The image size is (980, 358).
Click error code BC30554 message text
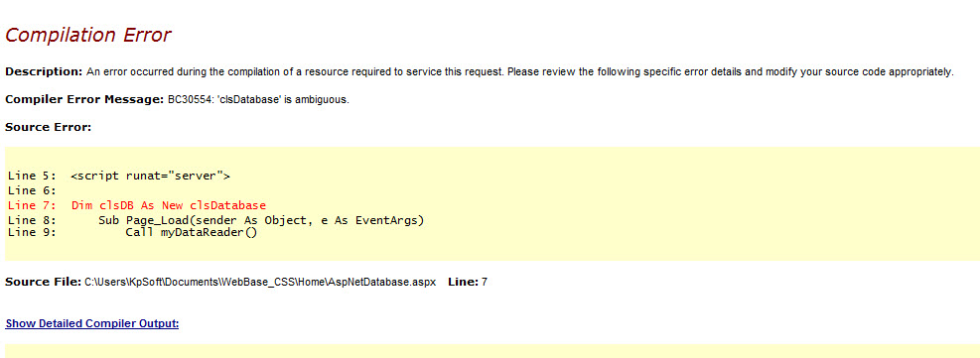tap(258, 100)
